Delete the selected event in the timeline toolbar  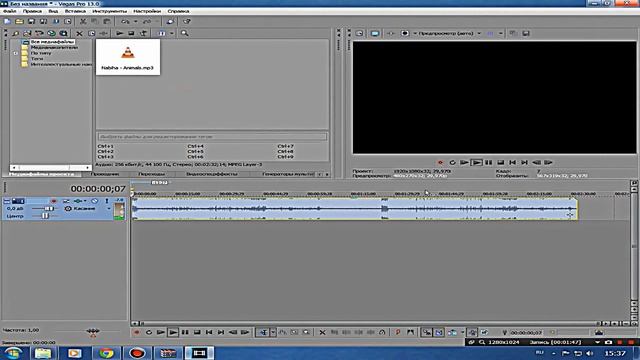coord(322,332)
